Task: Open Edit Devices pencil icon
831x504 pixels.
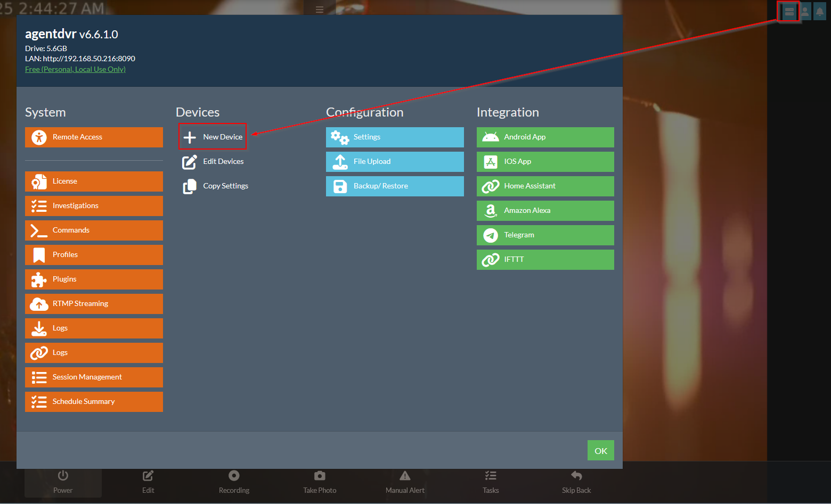Action: (x=190, y=162)
